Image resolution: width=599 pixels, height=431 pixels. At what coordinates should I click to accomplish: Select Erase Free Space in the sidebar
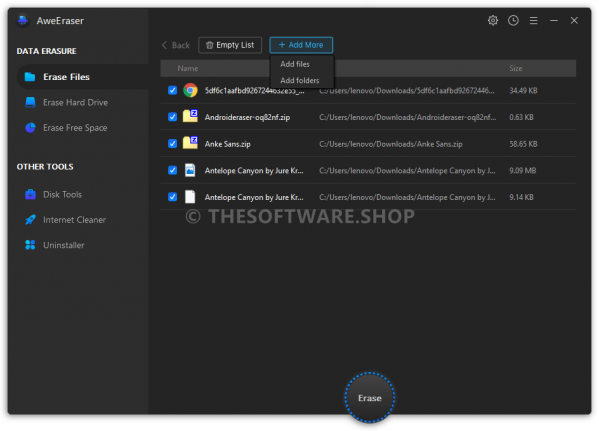(x=75, y=128)
